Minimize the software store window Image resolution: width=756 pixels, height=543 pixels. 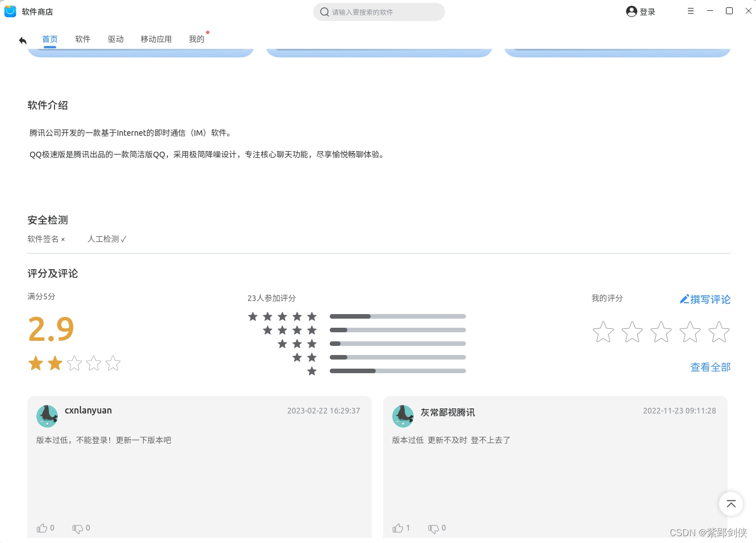[x=710, y=11]
